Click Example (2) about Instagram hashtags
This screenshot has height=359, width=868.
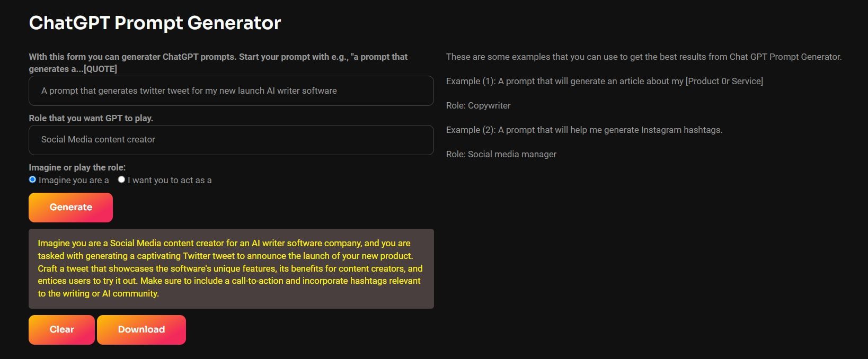click(584, 129)
